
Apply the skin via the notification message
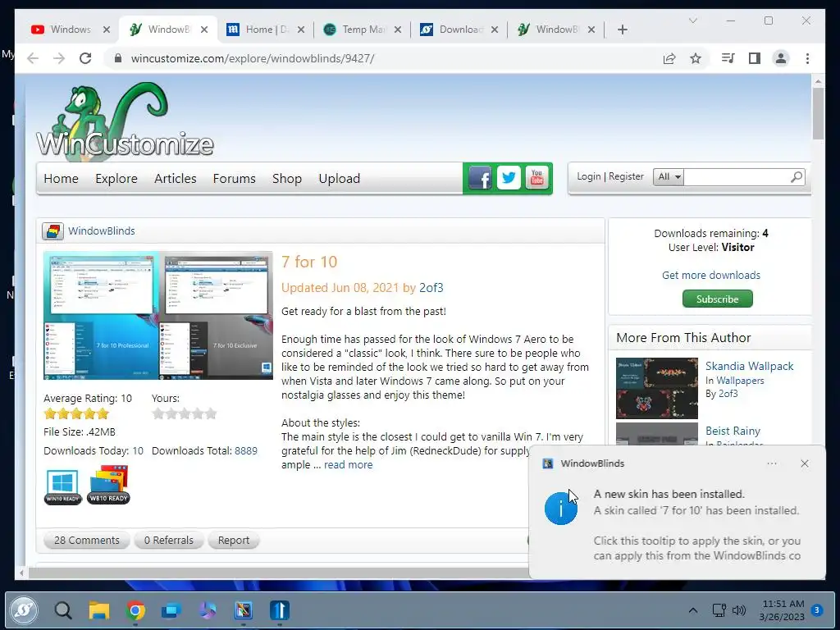click(x=696, y=525)
